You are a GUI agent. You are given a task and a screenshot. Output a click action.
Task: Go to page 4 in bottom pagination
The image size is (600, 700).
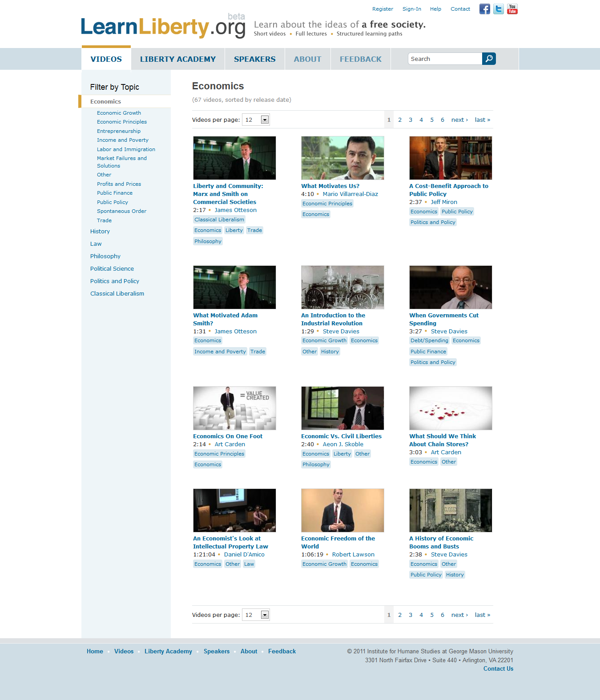click(421, 615)
